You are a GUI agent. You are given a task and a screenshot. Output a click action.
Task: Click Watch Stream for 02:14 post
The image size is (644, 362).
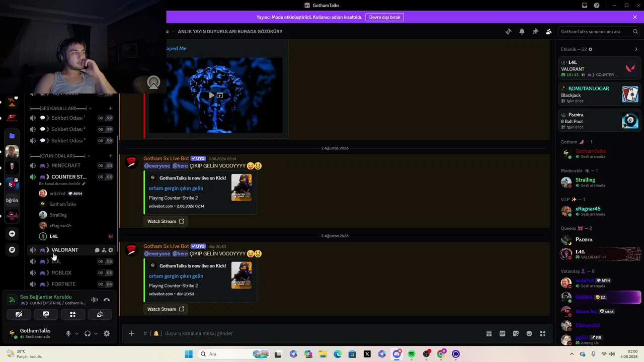coord(166,221)
